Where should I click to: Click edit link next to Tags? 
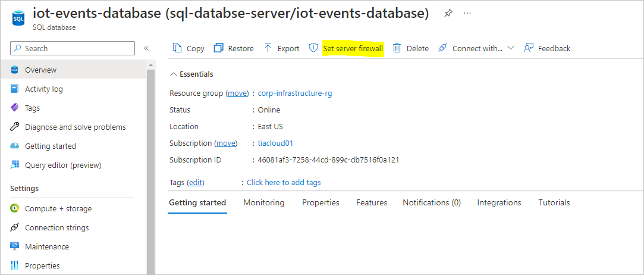tap(196, 183)
